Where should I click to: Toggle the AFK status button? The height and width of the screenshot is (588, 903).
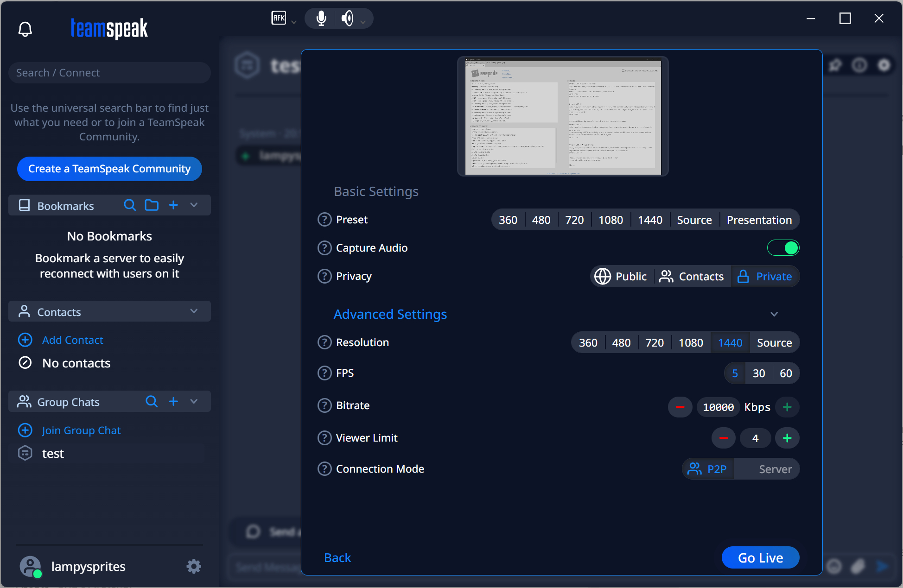pos(279,18)
